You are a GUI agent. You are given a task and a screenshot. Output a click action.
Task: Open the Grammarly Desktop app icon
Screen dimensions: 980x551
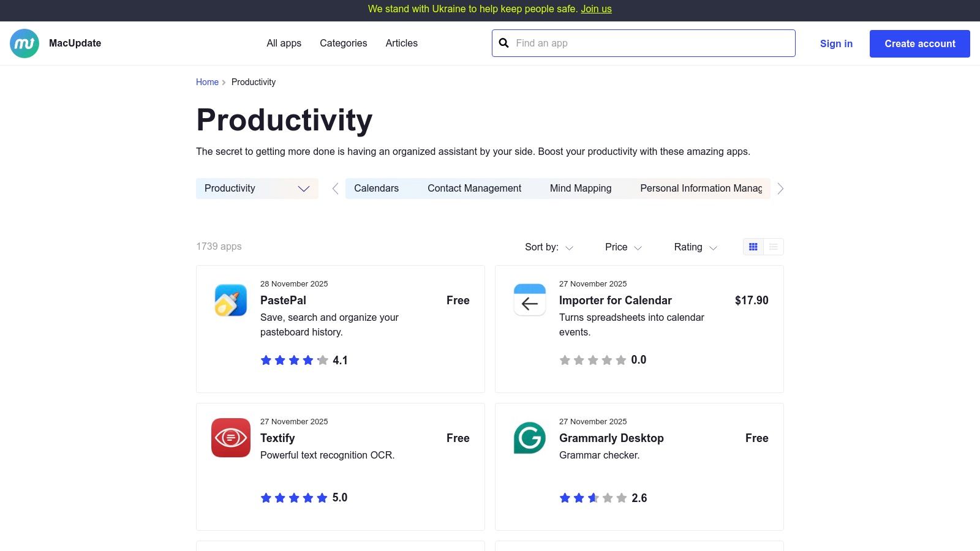(x=530, y=438)
